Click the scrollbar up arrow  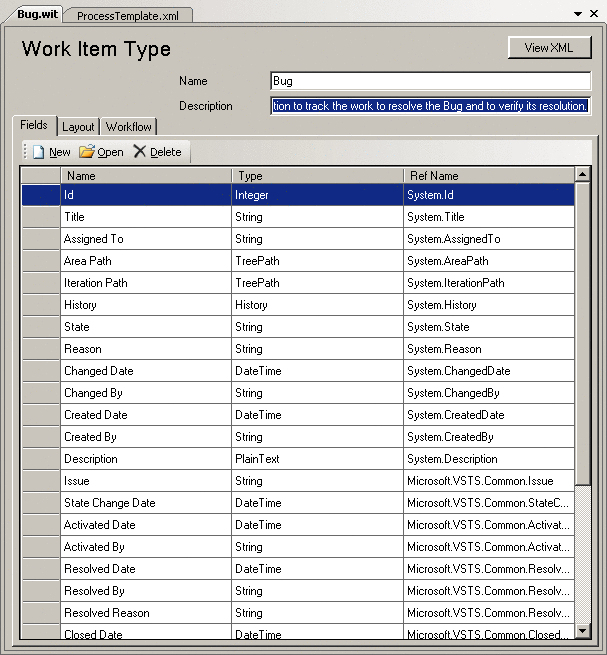pyautogui.click(x=582, y=174)
